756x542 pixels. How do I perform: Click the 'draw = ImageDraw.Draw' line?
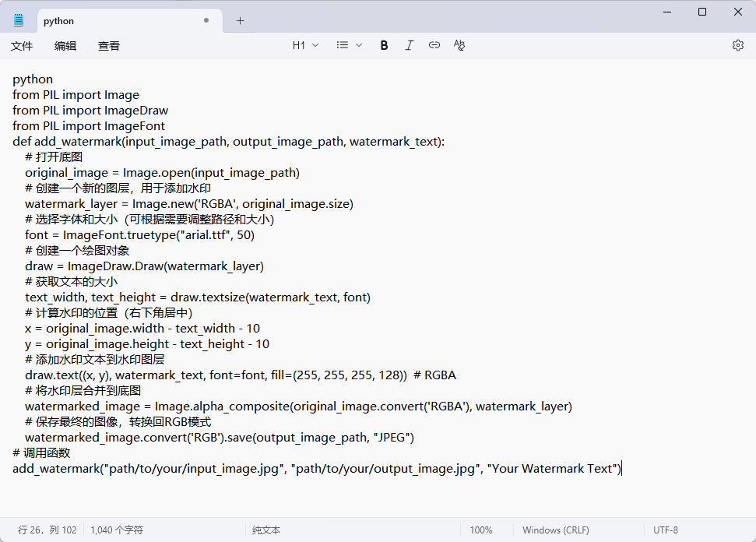144,266
